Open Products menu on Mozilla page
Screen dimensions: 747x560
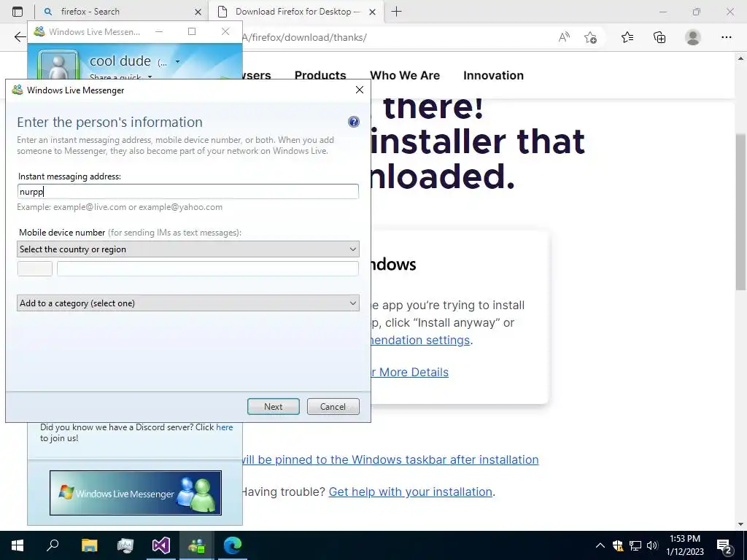coord(320,75)
